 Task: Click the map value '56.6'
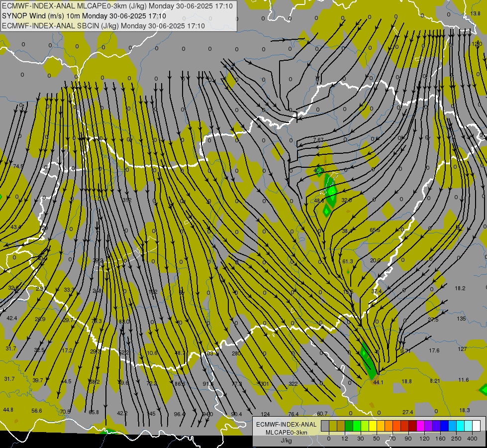37,411
